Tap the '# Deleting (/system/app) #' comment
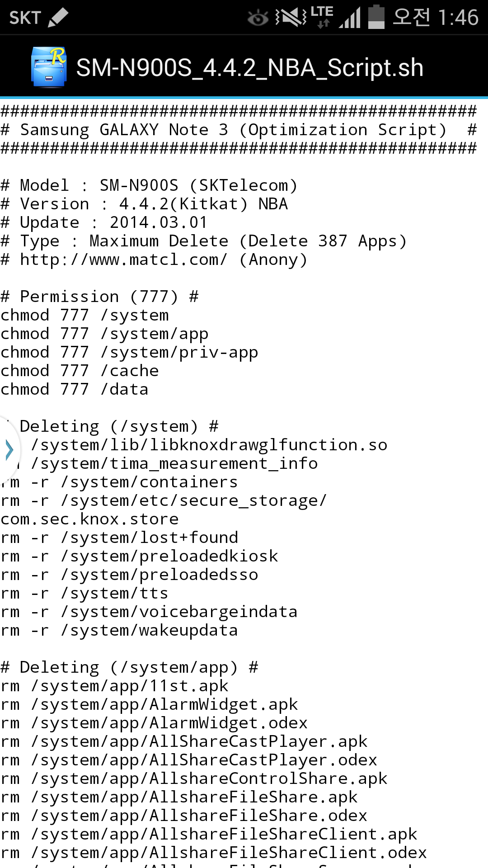488x868 pixels. click(129, 667)
